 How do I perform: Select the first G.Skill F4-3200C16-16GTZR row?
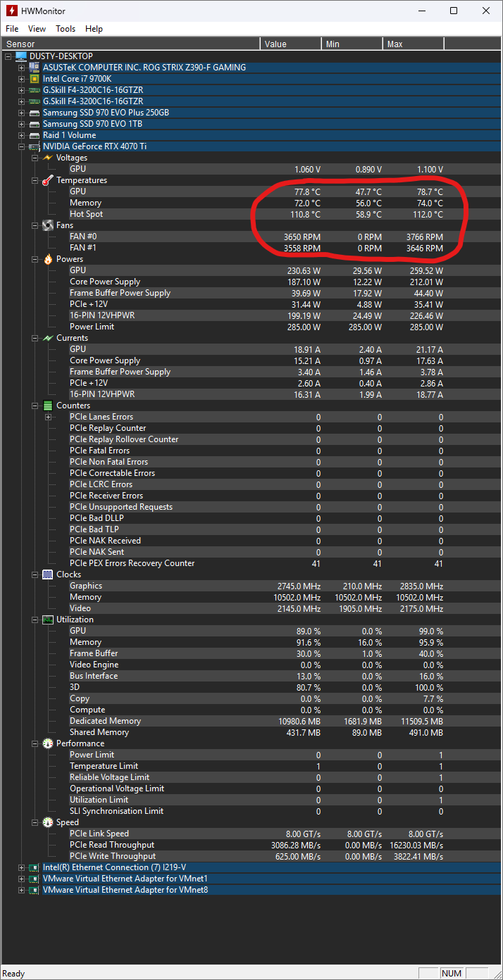[x=271, y=90]
